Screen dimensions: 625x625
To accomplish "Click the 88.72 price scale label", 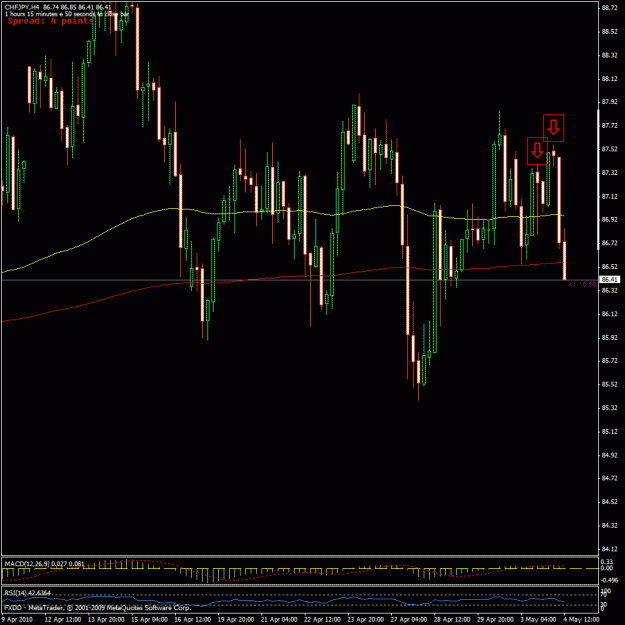I will coord(609,8).
